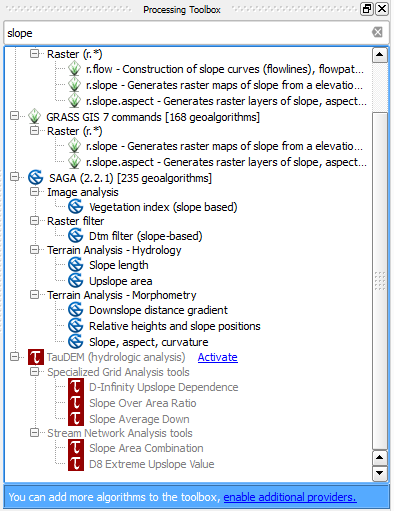Click the Slope Area Combination icon
The height and width of the screenshot is (511, 394).
(x=76, y=448)
